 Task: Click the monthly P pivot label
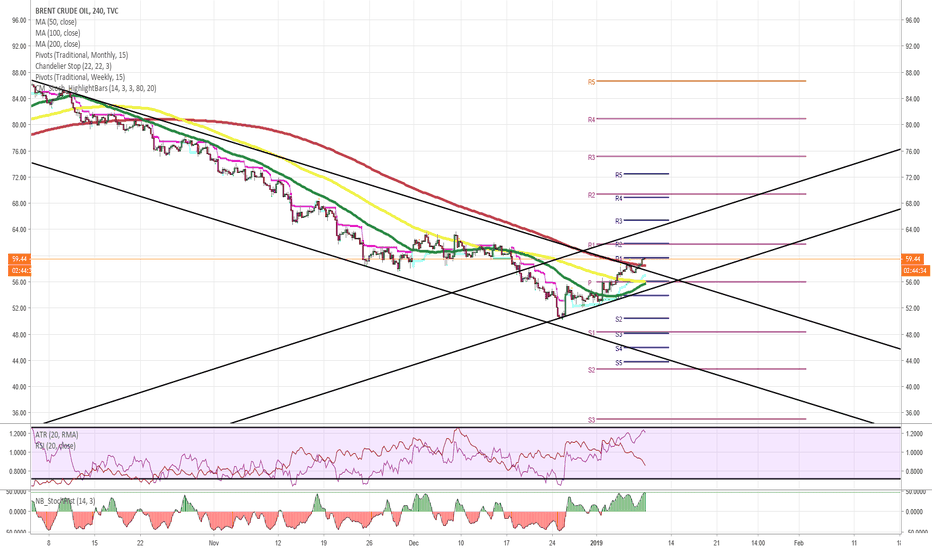pyautogui.click(x=590, y=282)
